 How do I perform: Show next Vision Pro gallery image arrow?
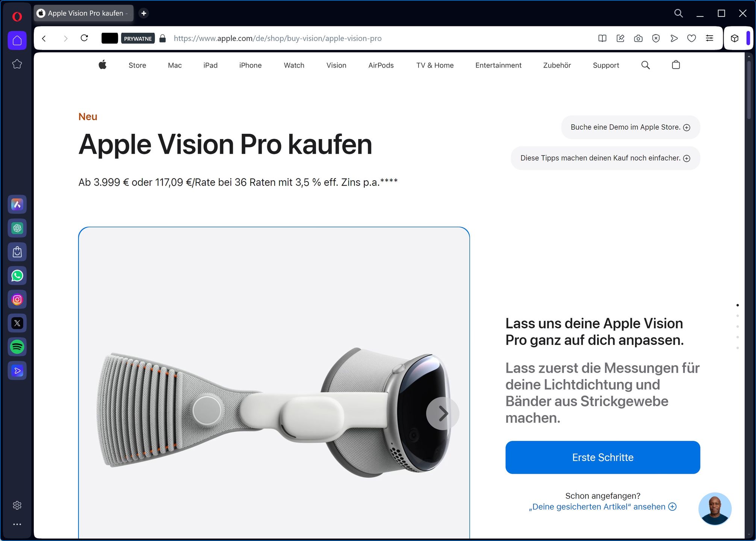click(443, 413)
